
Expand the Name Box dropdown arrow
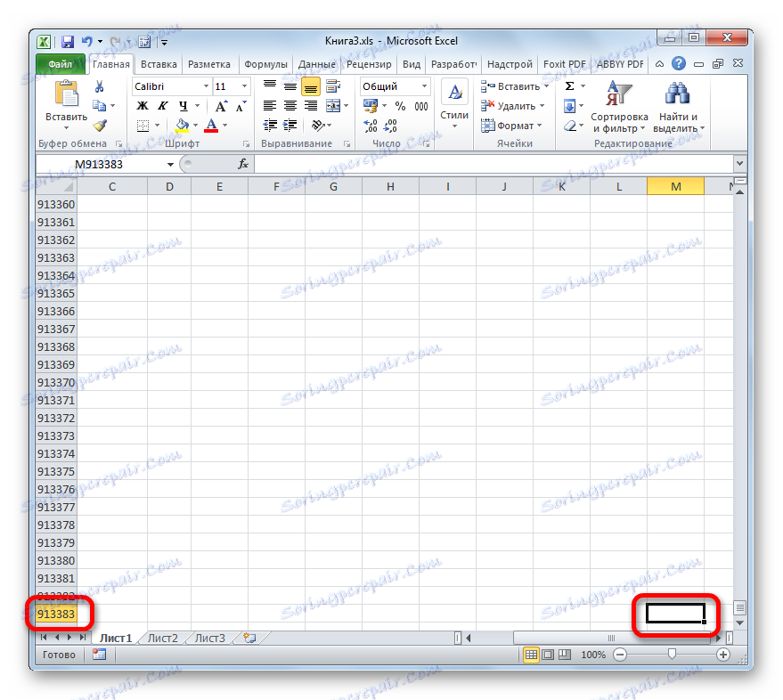pos(170,164)
